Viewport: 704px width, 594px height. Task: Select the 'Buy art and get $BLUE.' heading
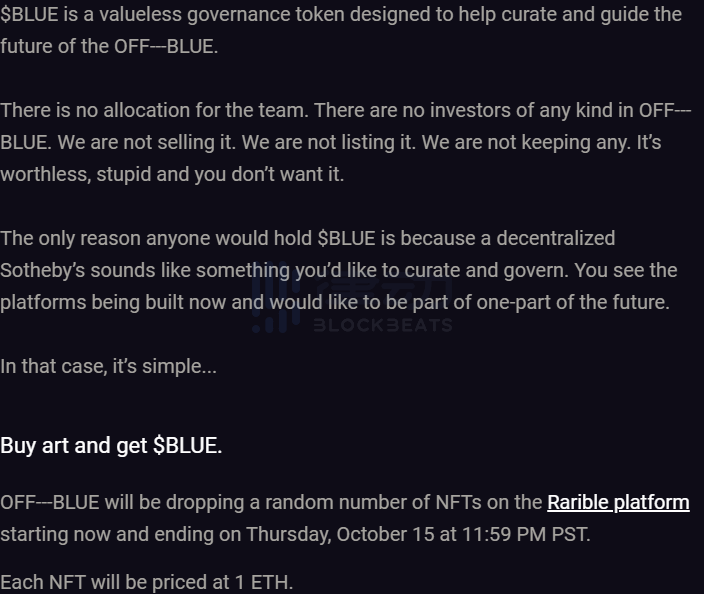point(111,445)
